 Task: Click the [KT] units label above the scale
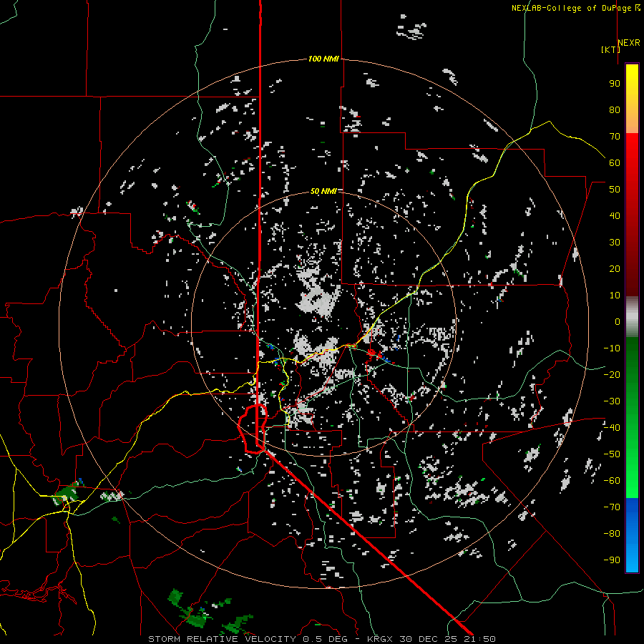click(x=610, y=49)
